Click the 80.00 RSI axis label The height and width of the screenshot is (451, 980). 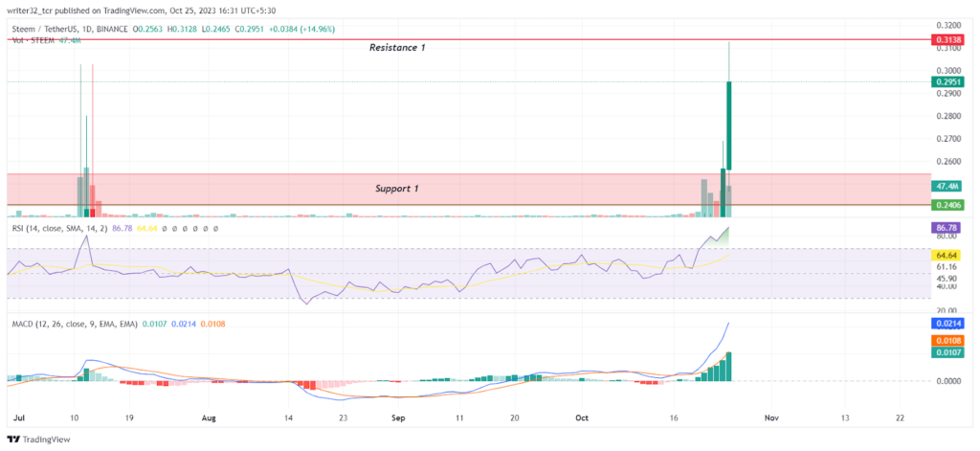click(946, 237)
